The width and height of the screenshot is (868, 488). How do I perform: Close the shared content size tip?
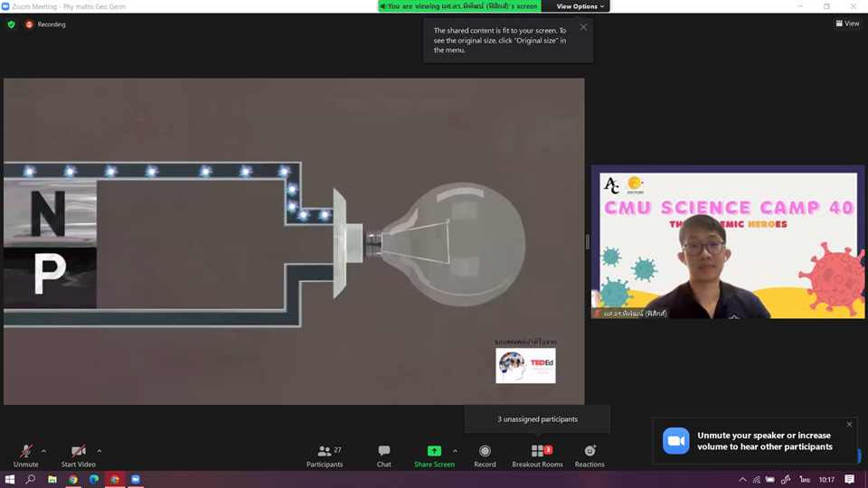point(583,27)
